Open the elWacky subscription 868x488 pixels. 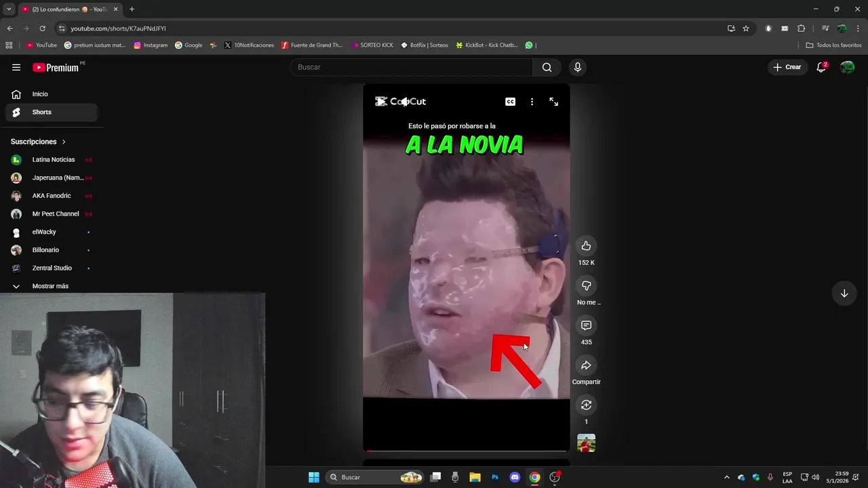click(52, 232)
